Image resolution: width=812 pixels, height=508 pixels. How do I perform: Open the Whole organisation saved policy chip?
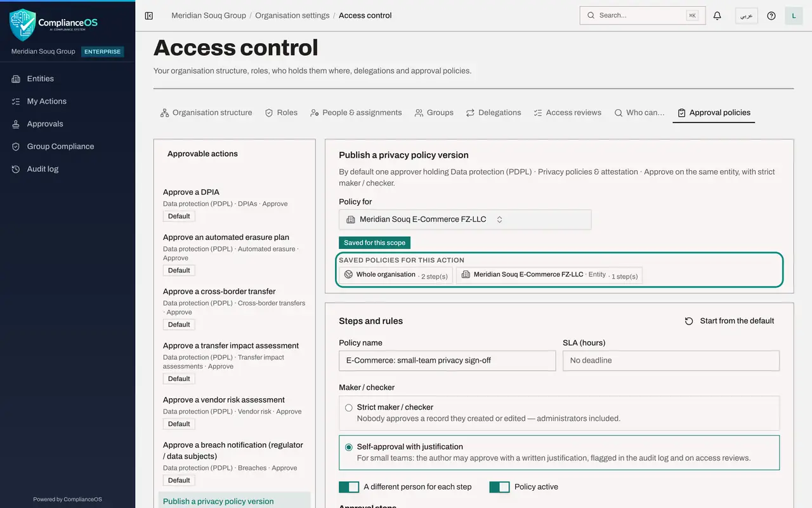click(396, 275)
